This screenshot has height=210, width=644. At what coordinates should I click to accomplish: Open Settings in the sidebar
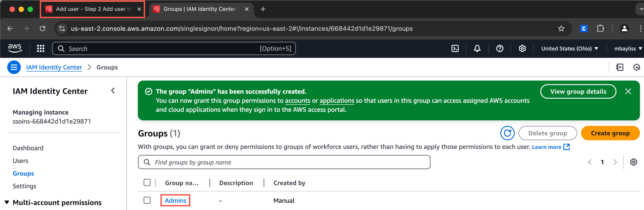click(24, 186)
